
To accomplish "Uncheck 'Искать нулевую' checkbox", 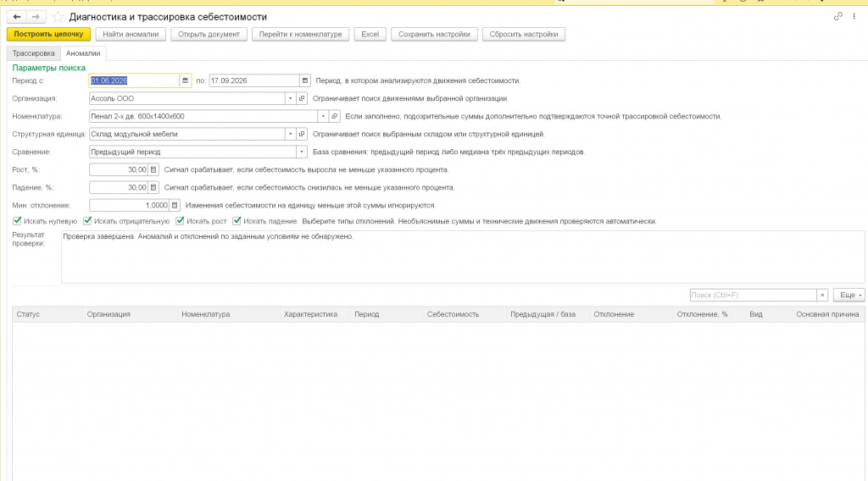I will [17, 221].
